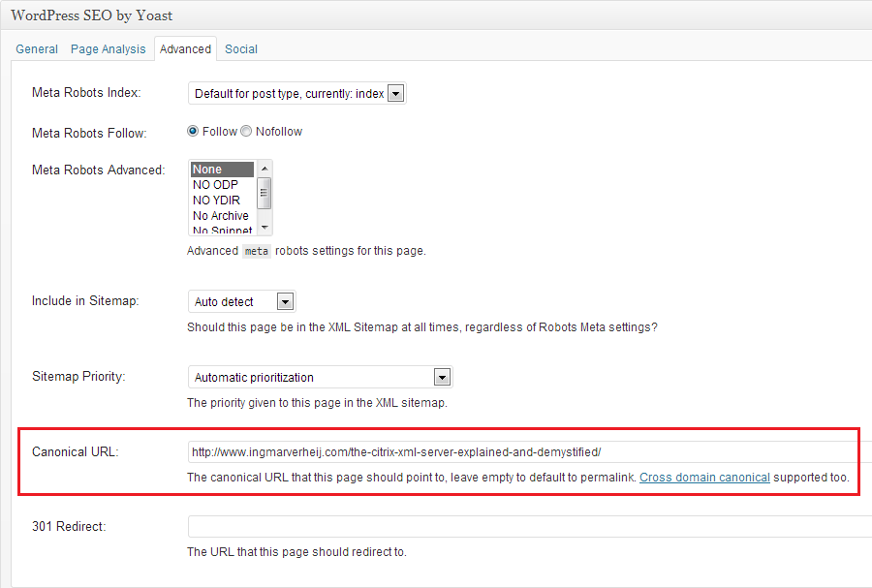This screenshot has height=588, width=872.
Task: Click the robots list scroll down arrow
Action: click(264, 228)
